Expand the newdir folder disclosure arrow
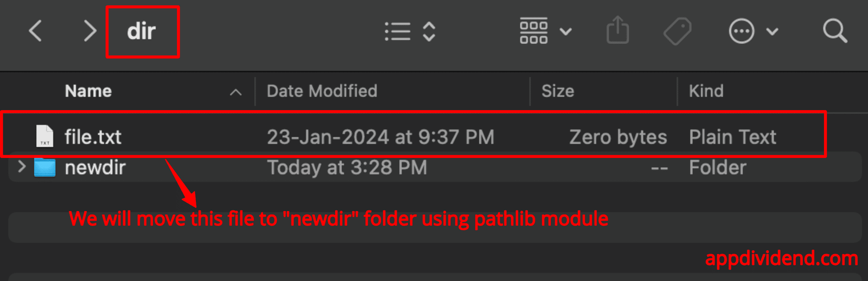The width and height of the screenshot is (868, 281). coord(22,167)
